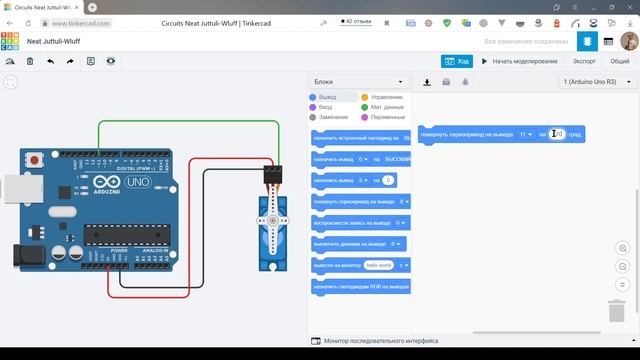This screenshot has width=640, height=360.
Task: Click the project name Neat Juttuli-Wluff
Action: point(53,41)
